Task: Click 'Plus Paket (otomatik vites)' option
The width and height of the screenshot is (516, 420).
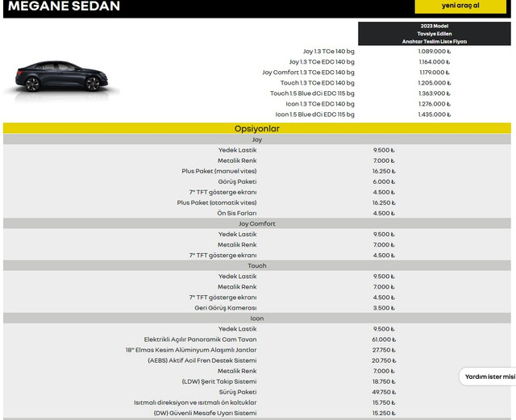Action: pos(217,203)
